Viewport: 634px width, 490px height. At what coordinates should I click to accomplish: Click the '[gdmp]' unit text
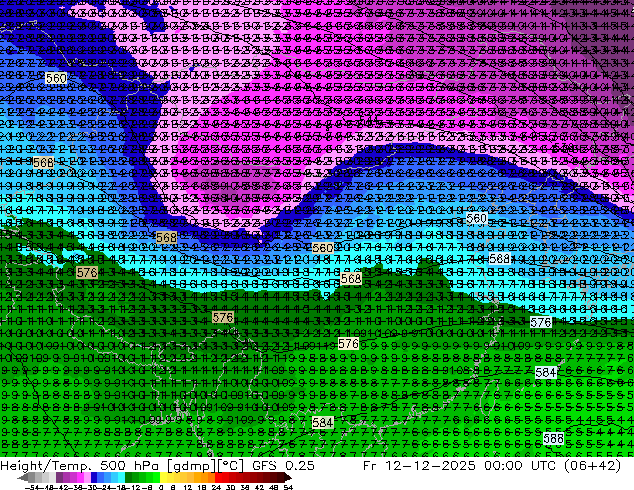pyautogui.click(x=191, y=466)
